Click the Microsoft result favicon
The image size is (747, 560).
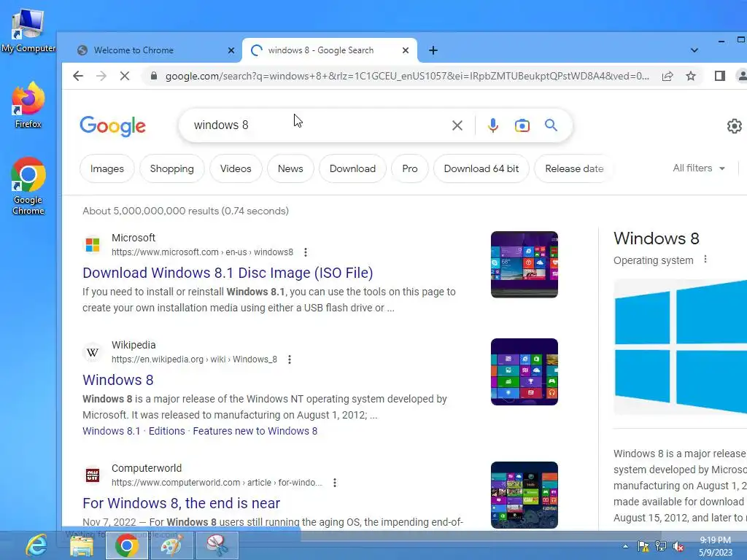tap(93, 245)
